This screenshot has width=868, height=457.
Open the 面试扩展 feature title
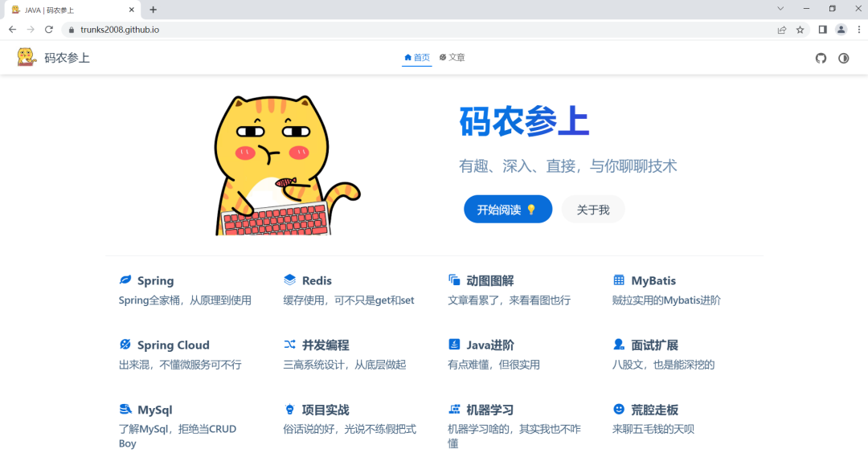tap(654, 345)
